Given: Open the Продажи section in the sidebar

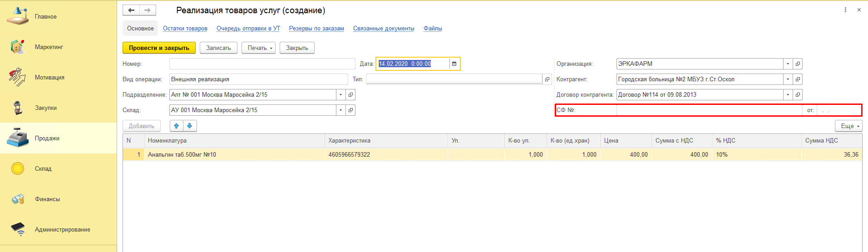Looking at the screenshot, I should (47, 138).
